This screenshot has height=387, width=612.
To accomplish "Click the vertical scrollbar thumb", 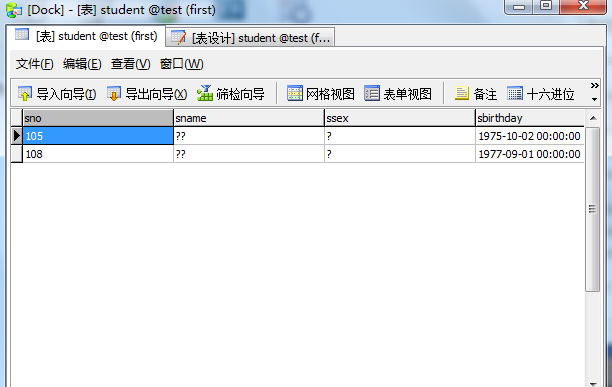I will pos(592,209).
